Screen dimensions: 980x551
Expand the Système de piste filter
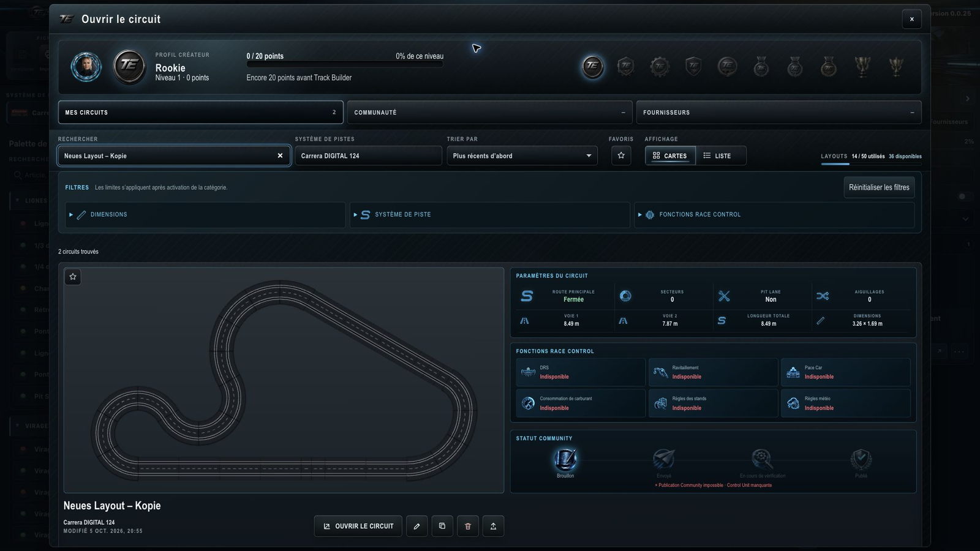tap(489, 215)
